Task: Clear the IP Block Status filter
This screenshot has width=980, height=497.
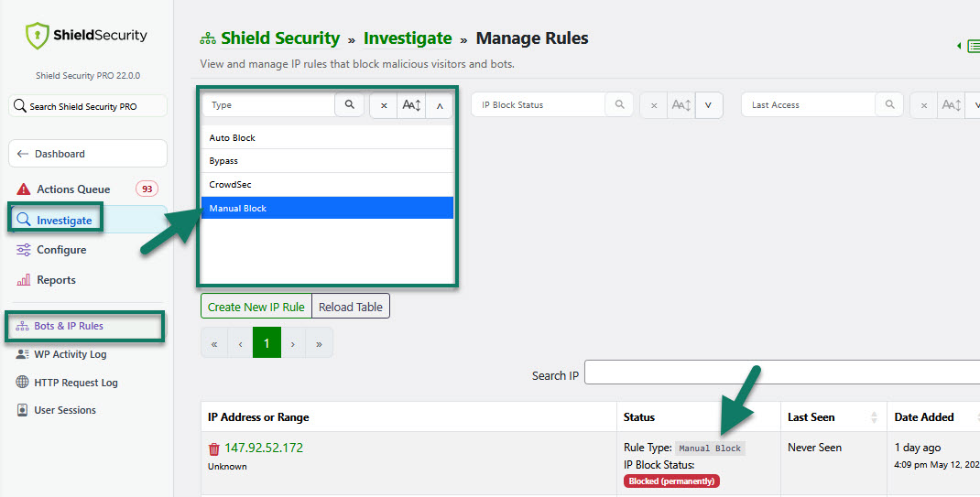Action: tap(654, 105)
